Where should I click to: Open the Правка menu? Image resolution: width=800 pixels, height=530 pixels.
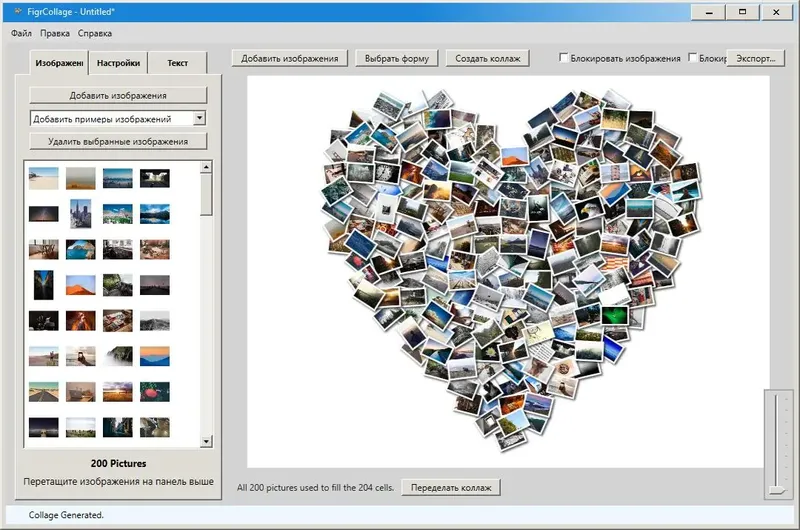(x=55, y=33)
